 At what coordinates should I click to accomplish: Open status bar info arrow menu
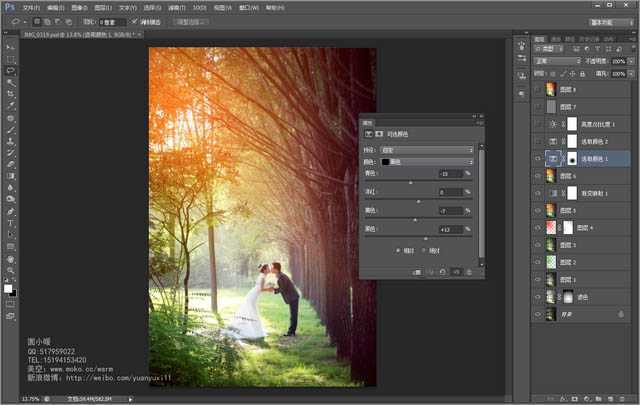[x=131, y=399]
